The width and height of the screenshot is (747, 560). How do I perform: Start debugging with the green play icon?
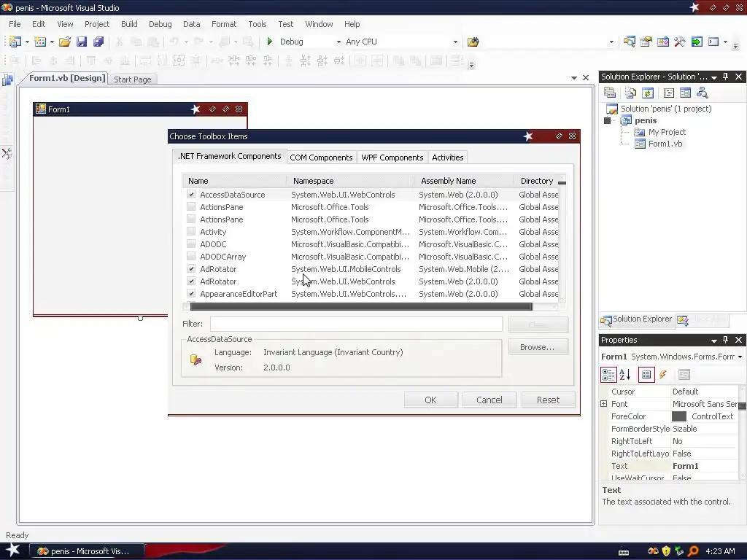pyautogui.click(x=270, y=42)
